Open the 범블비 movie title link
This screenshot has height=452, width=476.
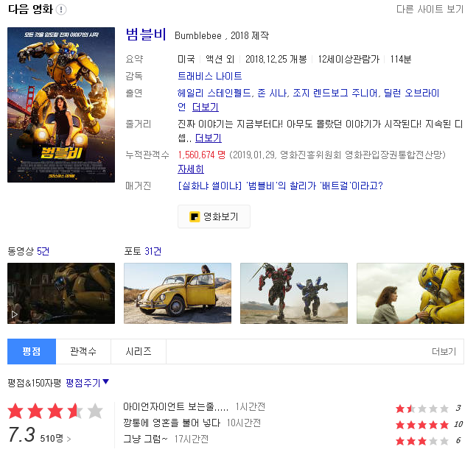pyautogui.click(x=146, y=35)
